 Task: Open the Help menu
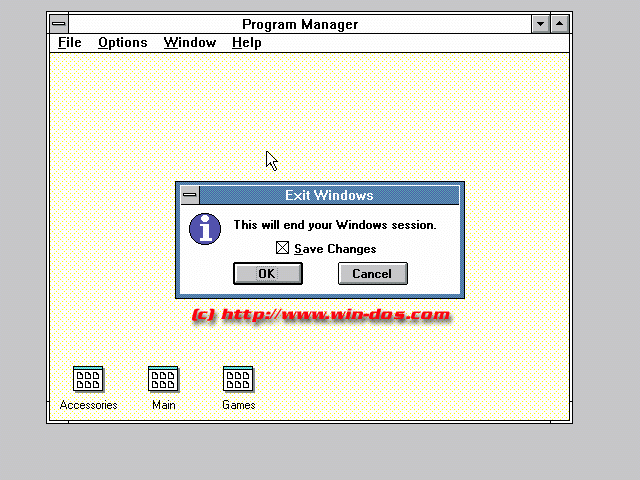click(246, 42)
